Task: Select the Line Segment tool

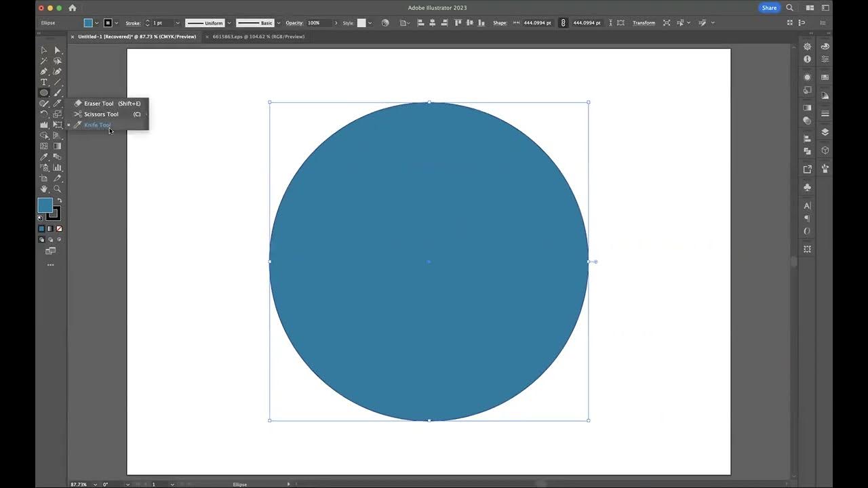Action: (x=57, y=82)
